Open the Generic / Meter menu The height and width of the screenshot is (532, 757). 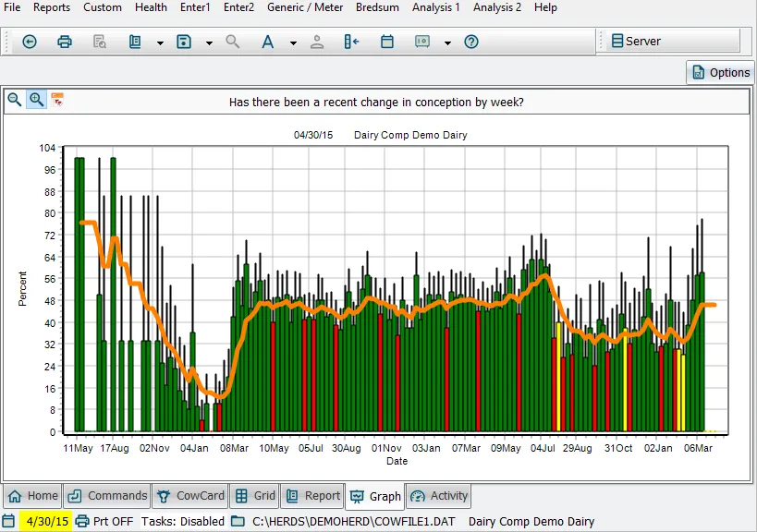point(305,7)
